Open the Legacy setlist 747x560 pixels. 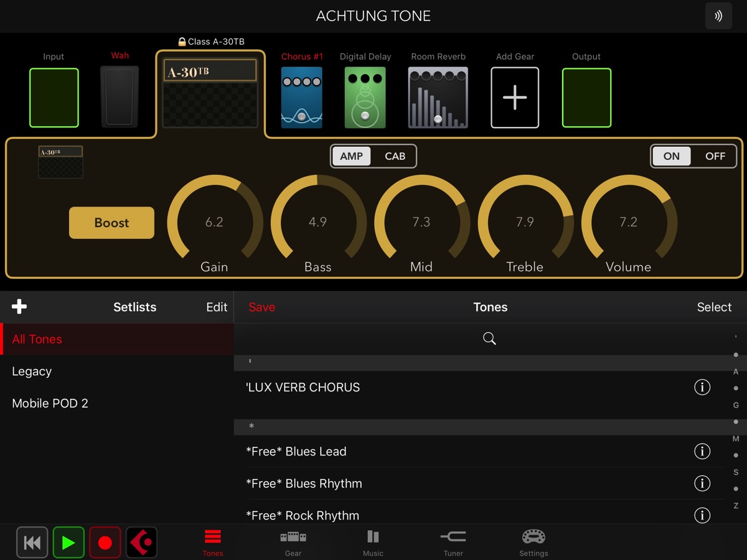tap(117, 371)
